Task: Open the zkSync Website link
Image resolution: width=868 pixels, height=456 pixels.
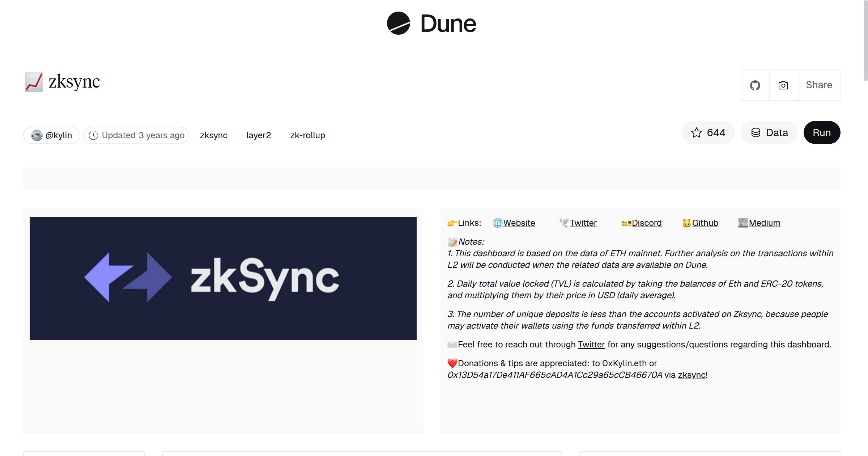Action: 519,223
